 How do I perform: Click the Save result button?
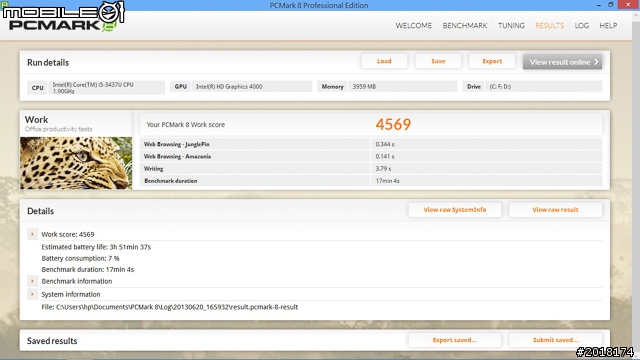(438, 61)
